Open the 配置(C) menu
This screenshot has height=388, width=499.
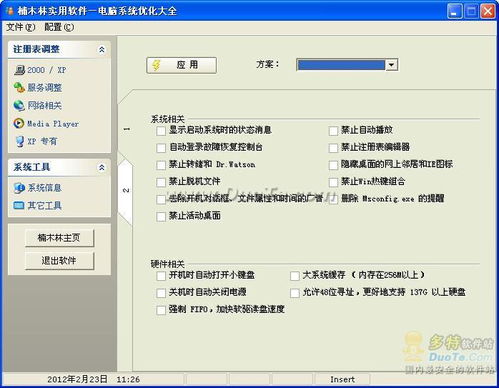[59, 27]
